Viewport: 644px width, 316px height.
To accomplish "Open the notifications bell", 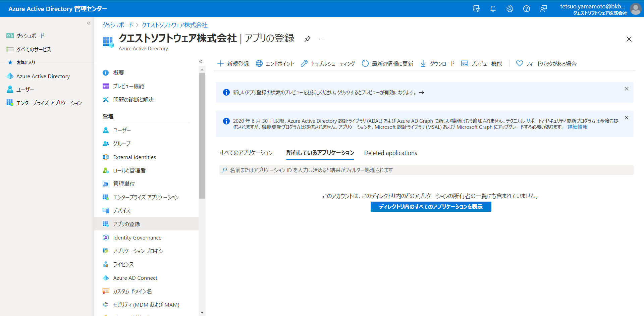I will tap(493, 9).
